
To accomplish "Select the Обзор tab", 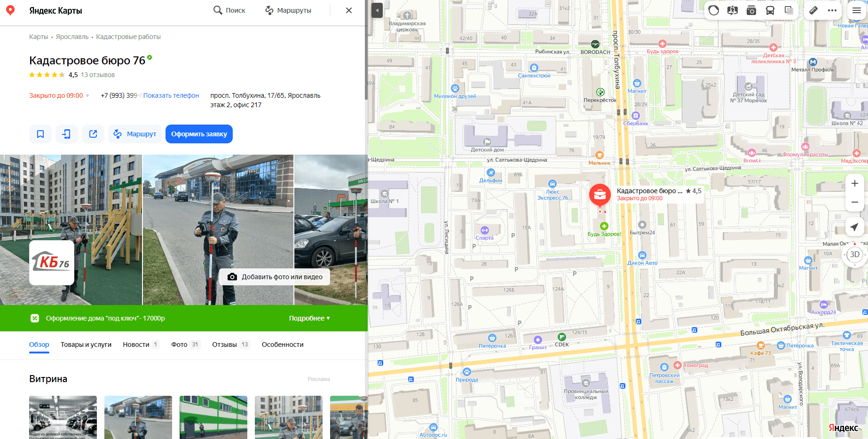I will coord(39,345).
